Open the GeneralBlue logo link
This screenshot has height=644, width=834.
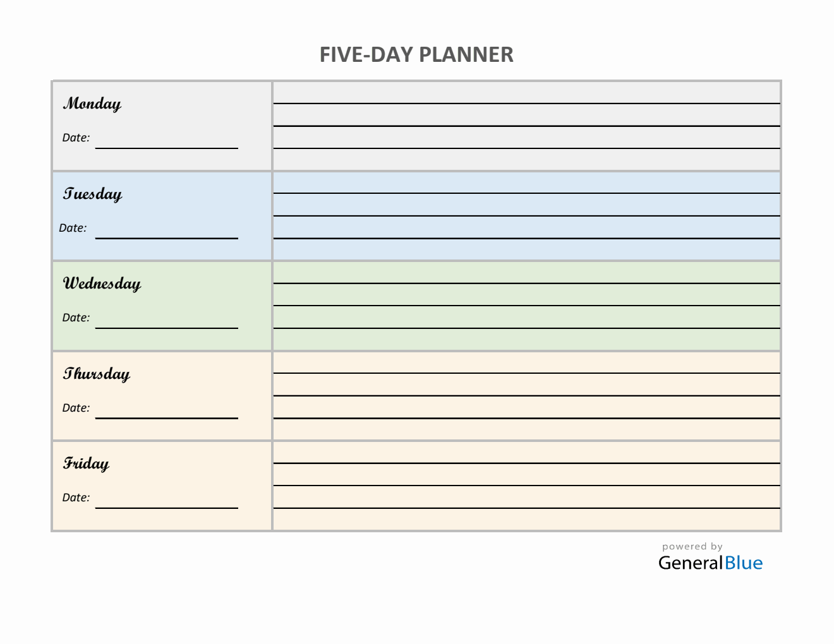coord(710,563)
